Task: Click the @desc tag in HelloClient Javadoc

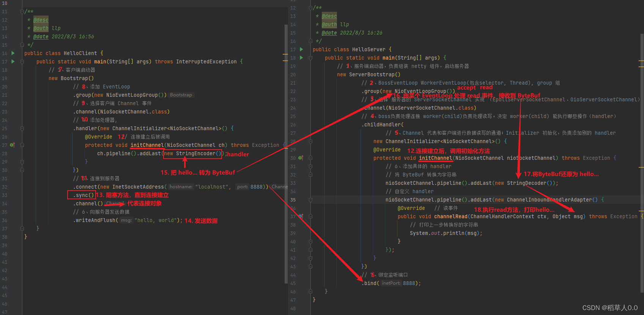Action: pos(41,20)
